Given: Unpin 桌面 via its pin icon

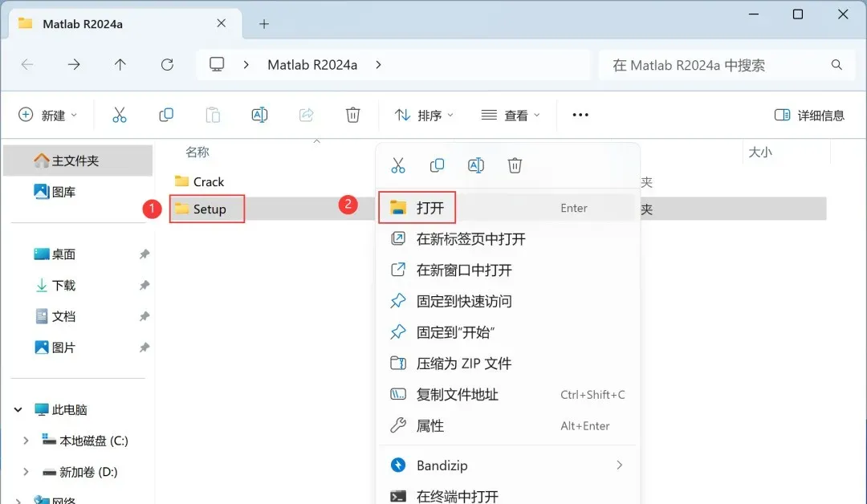Looking at the screenshot, I should (144, 254).
